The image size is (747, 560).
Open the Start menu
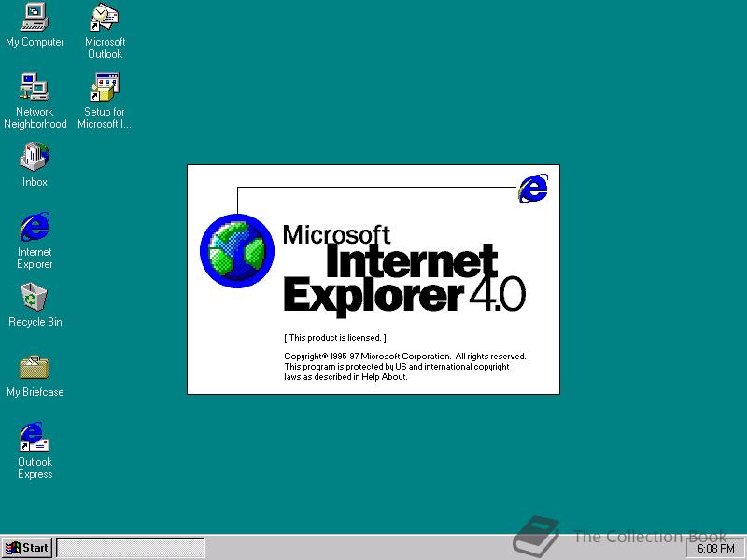click(27, 548)
